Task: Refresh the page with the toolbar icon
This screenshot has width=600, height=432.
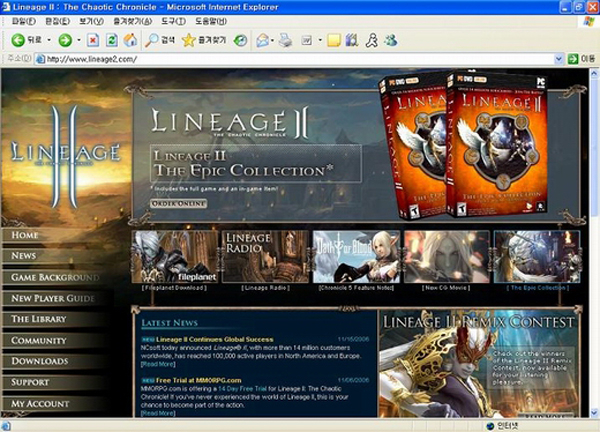Action: click(x=111, y=40)
